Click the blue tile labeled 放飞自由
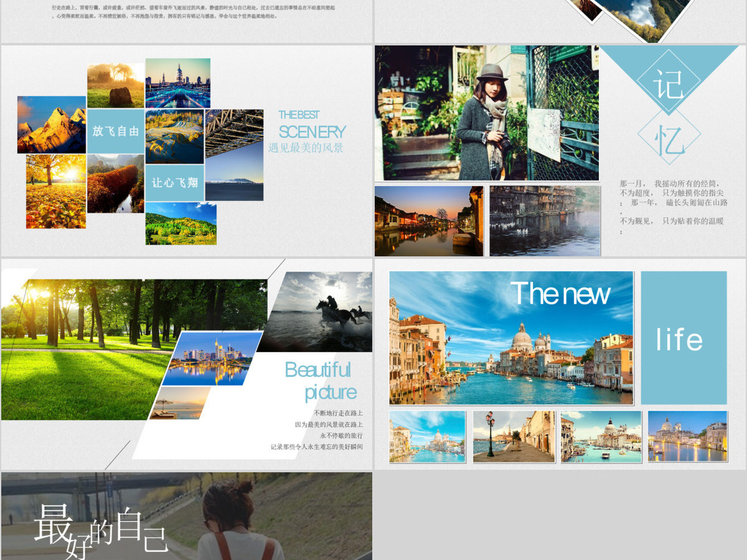Screen dimensions: 747x560 (116, 131)
